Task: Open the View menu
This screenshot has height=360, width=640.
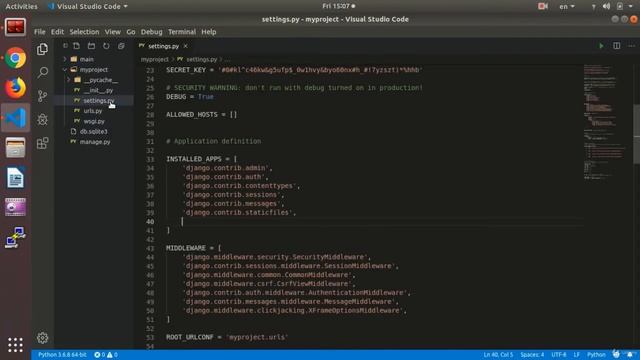Action: click(x=112, y=32)
